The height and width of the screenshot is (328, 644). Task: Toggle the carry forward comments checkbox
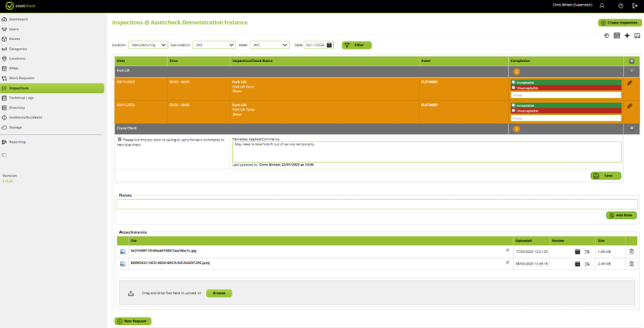(x=119, y=139)
